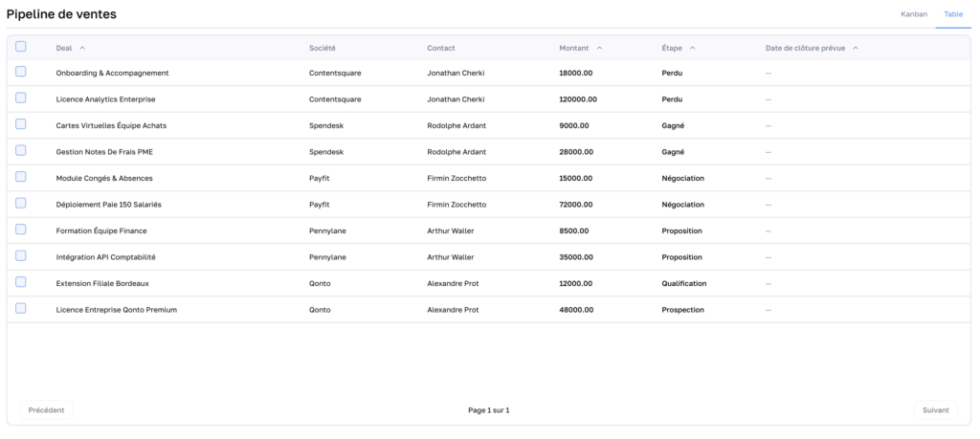The image size is (980, 439).
Task: Sort by Deal column arrow icon
Action: 82,48
